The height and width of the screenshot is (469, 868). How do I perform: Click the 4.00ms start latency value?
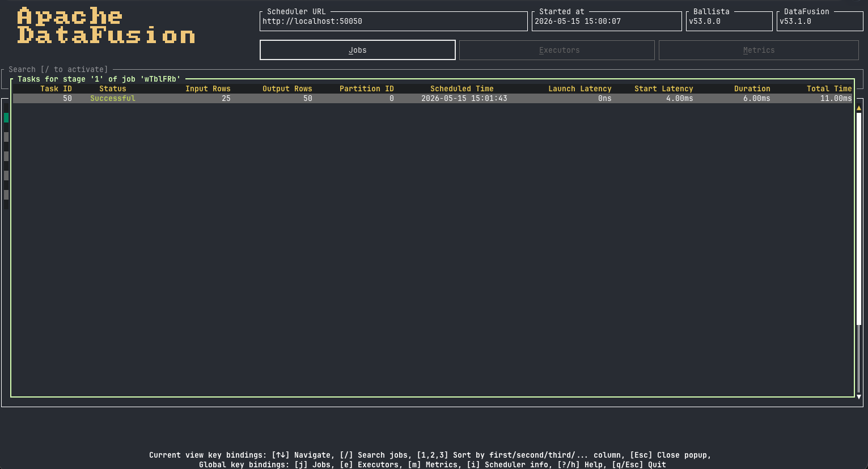[x=680, y=98]
